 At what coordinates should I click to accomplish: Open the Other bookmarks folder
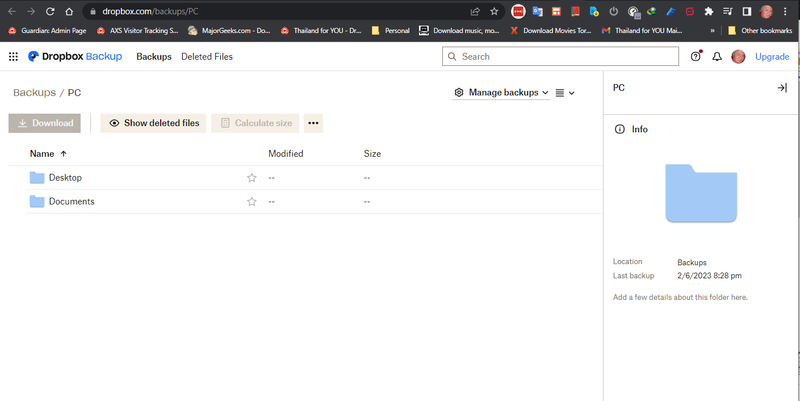(760, 31)
